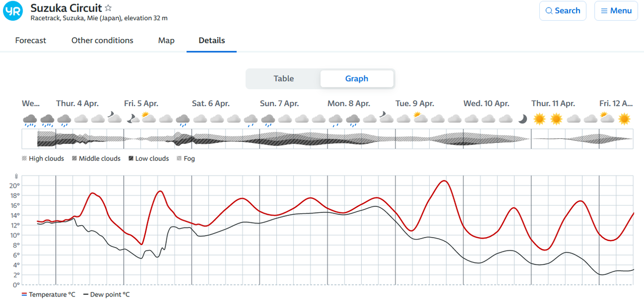
Task: Select the Graph view option
Action: click(357, 79)
